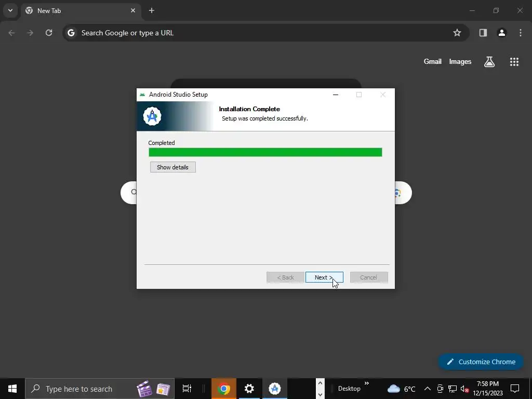Click Customize Chrome button
Image resolution: width=532 pixels, height=399 pixels.
(x=481, y=362)
